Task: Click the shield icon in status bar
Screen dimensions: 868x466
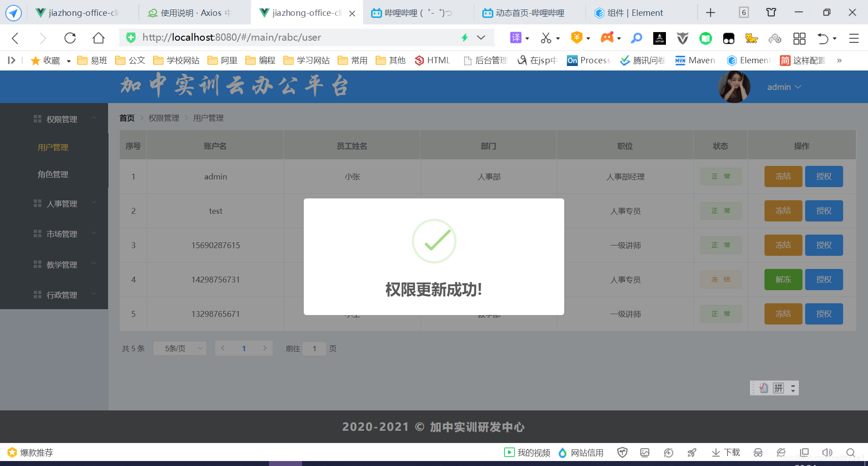Action: pyautogui.click(x=623, y=452)
